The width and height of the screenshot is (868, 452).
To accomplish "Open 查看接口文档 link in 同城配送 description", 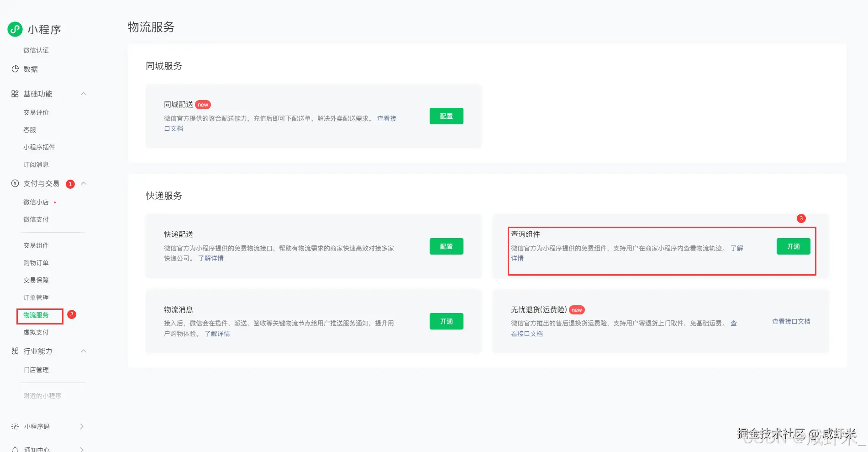I will [x=387, y=118].
